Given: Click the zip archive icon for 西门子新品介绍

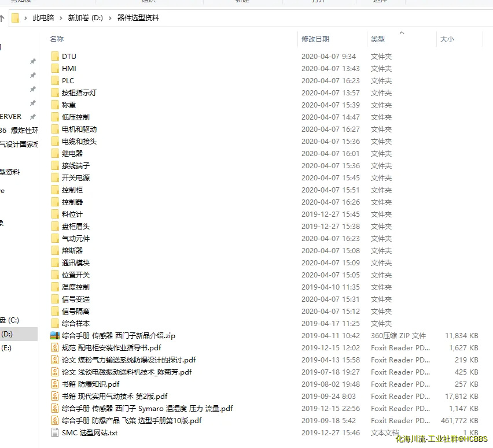Looking at the screenshot, I should tap(55, 335).
